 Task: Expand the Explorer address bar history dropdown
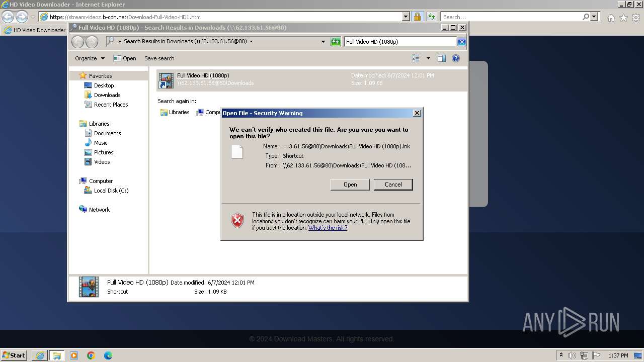[323, 42]
